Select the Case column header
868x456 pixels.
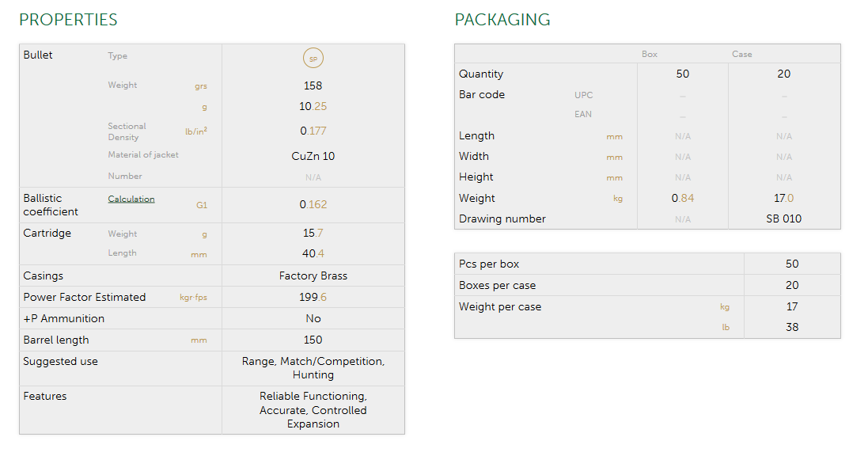pos(741,54)
